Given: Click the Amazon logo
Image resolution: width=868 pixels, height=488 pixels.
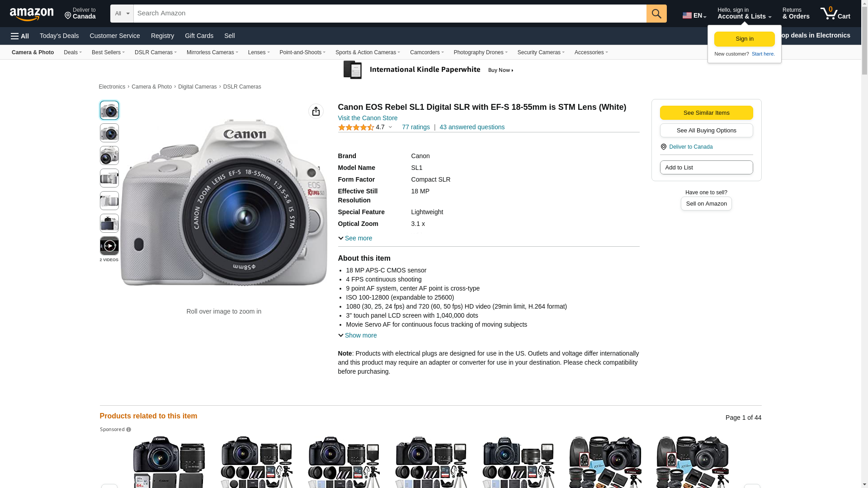Looking at the screenshot, I should point(32,14).
